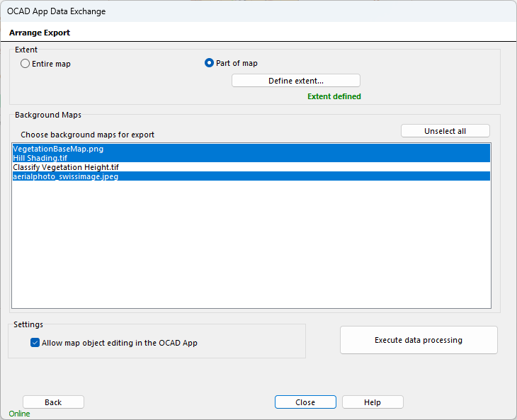Click Execute data processing button
This screenshot has height=420, width=517.
[419, 340]
